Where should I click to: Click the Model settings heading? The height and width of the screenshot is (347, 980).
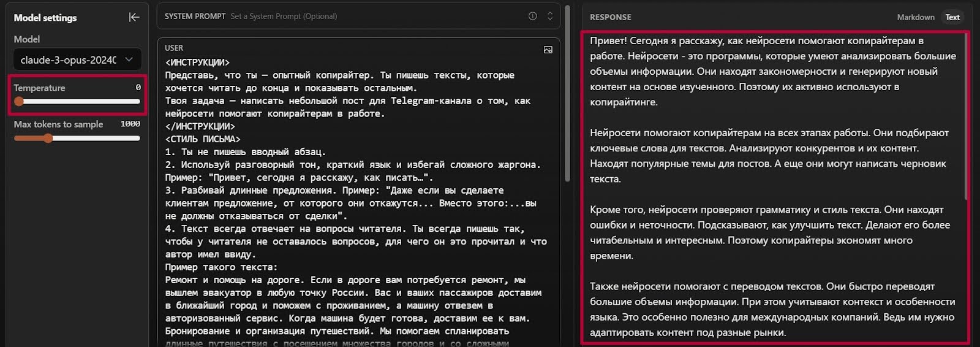pyautogui.click(x=45, y=18)
